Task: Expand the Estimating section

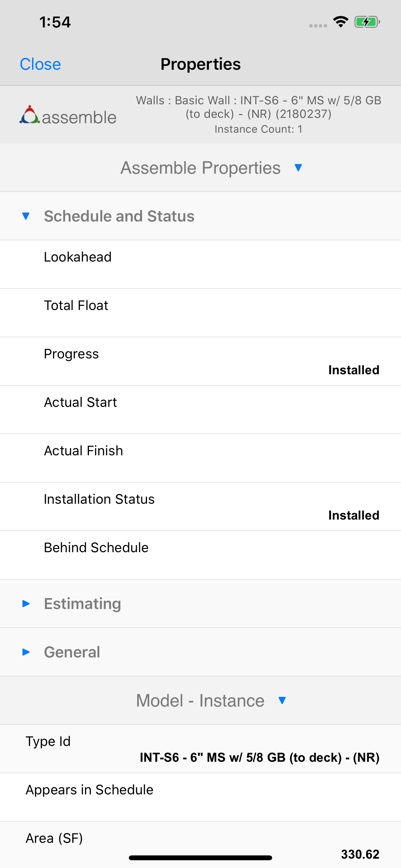Action: pyautogui.click(x=26, y=604)
